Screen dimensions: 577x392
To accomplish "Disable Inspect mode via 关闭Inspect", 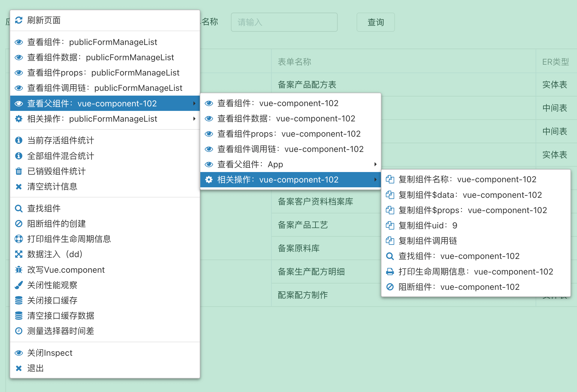I will pyautogui.click(x=49, y=353).
